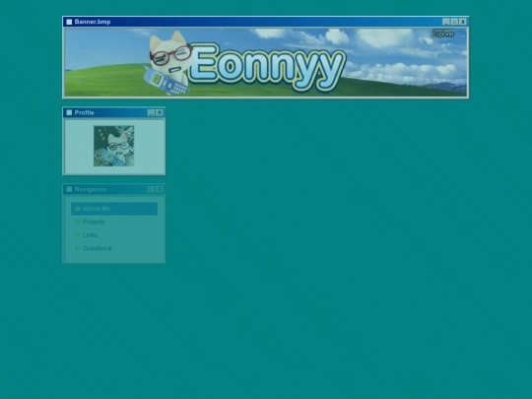
Task: Click the Navigation window title icon
Action: tap(69, 189)
